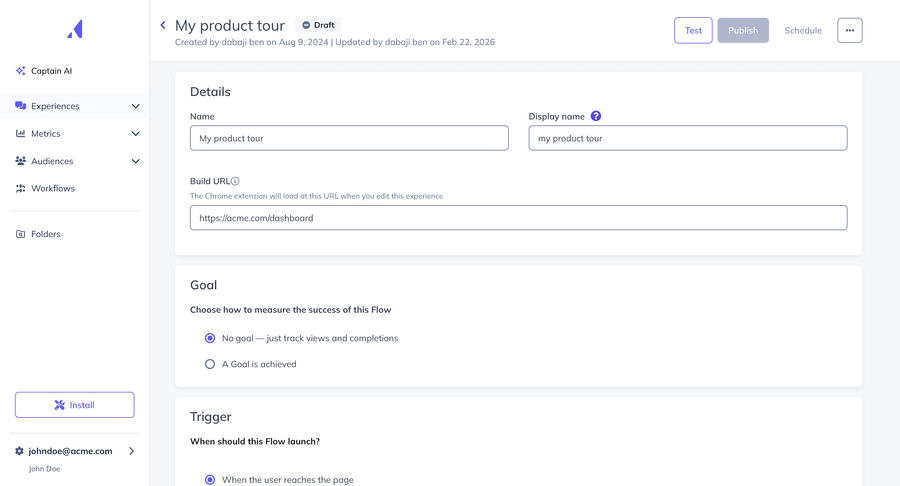Expand the Experiences menu chevron
900x486 pixels.
pos(135,106)
